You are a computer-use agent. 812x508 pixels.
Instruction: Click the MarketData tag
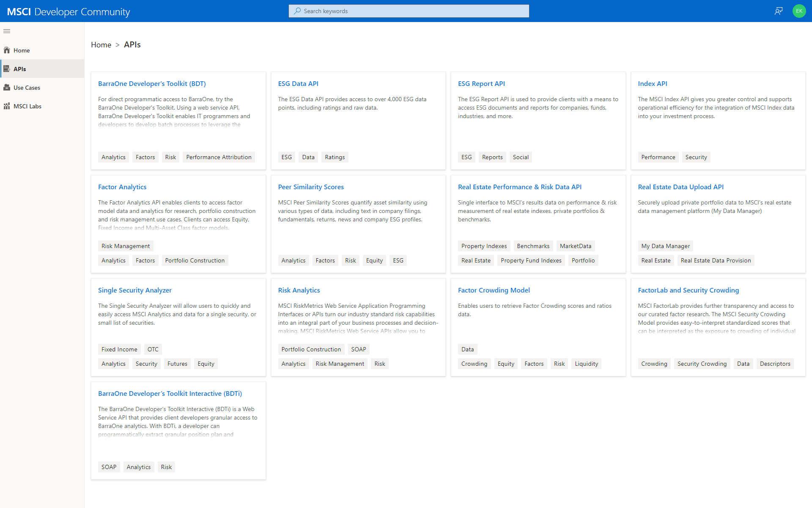click(576, 246)
